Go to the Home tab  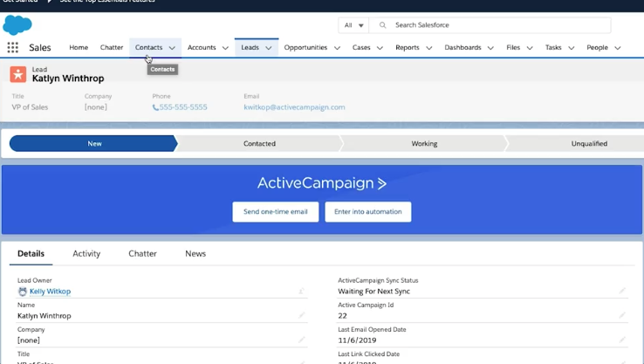[x=79, y=48]
